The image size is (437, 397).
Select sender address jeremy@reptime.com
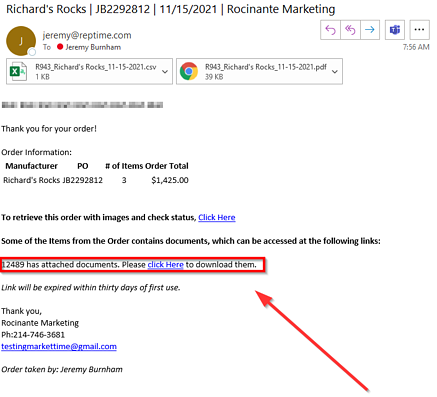pyautogui.click(x=87, y=35)
